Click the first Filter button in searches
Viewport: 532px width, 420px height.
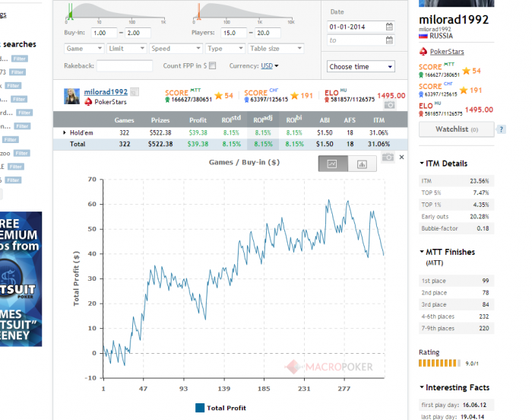pyautogui.click(x=19, y=59)
